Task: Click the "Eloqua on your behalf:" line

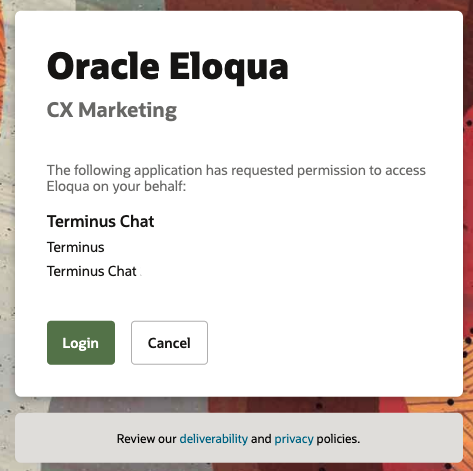Action: (116, 186)
